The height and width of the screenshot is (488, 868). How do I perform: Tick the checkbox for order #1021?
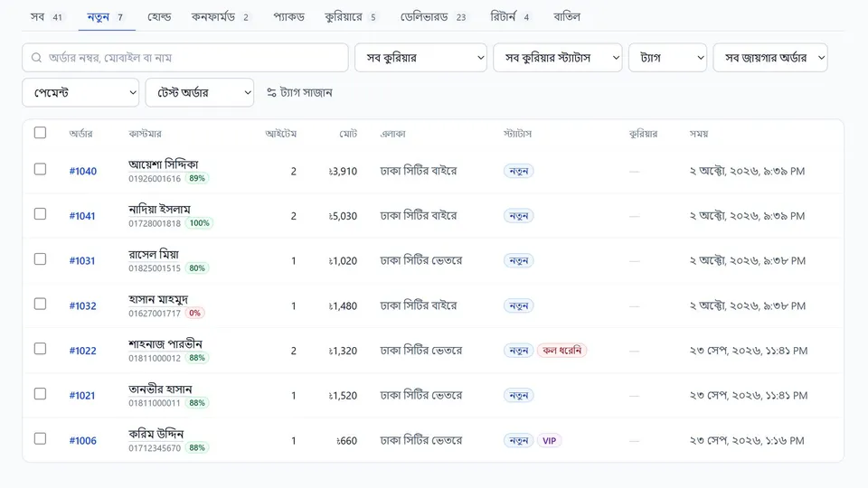(x=40, y=393)
